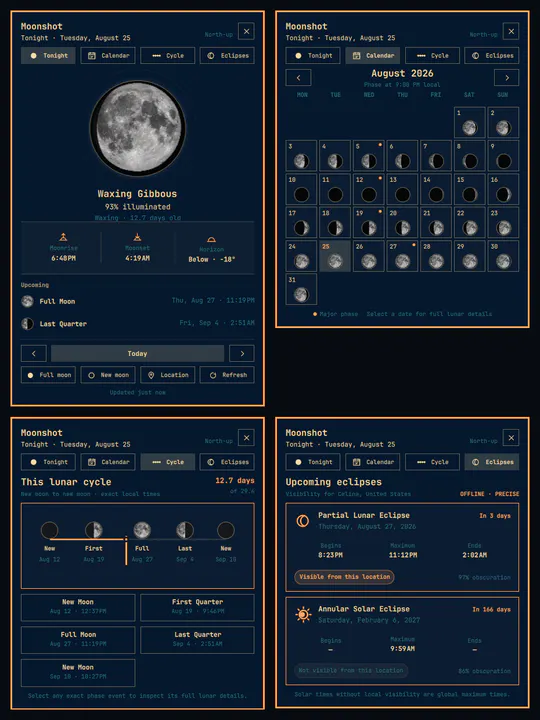
Task: Click the Partial Lunar Eclipse icon
Action: point(303,521)
